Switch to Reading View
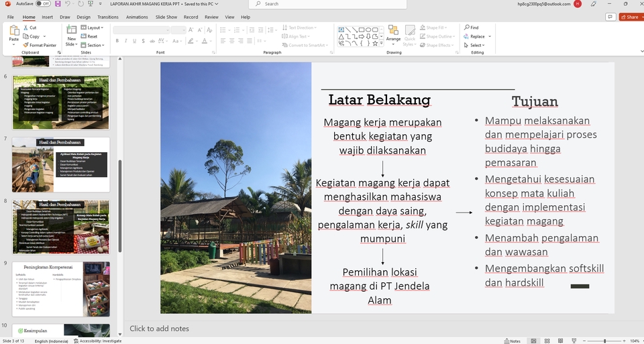Viewport: 644px width, 344px height. [561, 341]
